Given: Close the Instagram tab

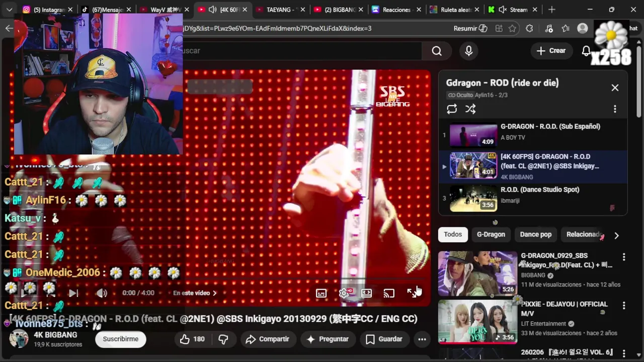Looking at the screenshot, I should tap(70, 10).
